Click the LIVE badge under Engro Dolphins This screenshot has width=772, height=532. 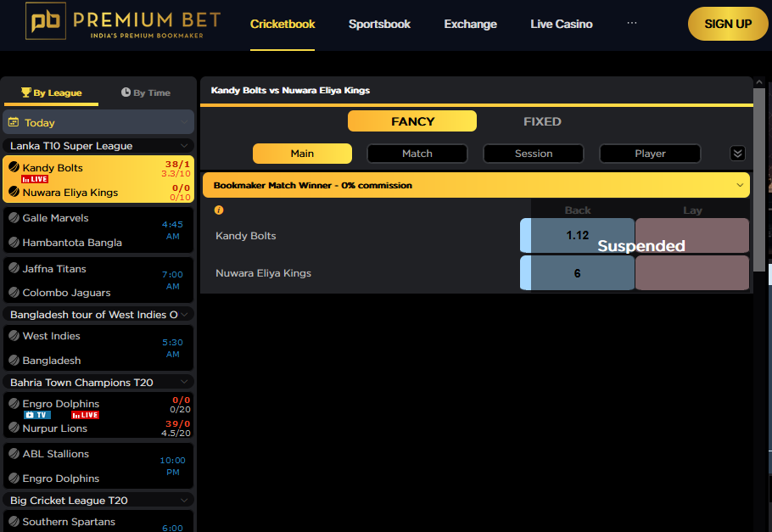pyautogui.click(x=85, y=415)
